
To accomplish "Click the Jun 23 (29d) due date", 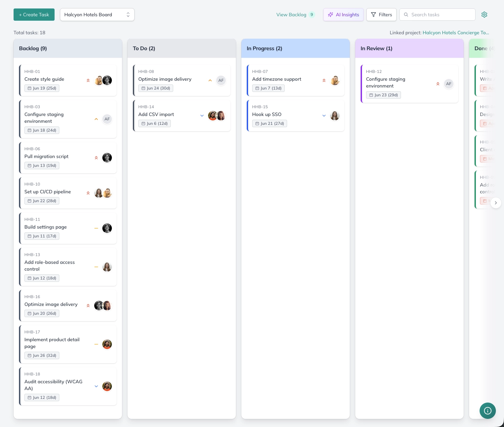I will pos(383,95).
